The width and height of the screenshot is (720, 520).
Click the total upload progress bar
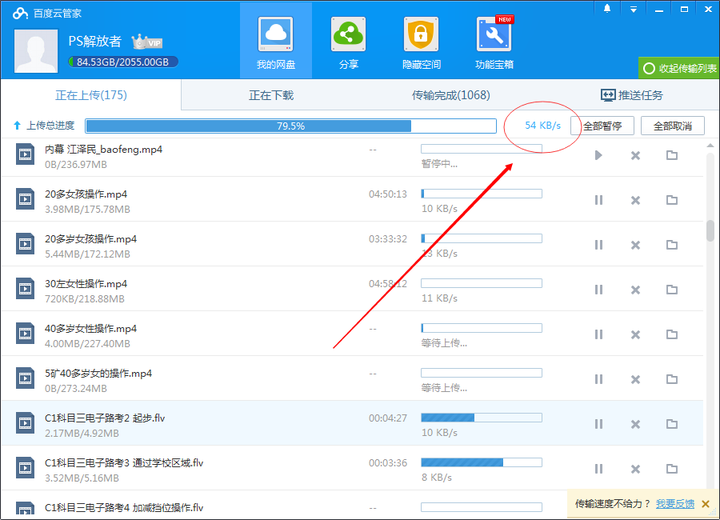291,126
